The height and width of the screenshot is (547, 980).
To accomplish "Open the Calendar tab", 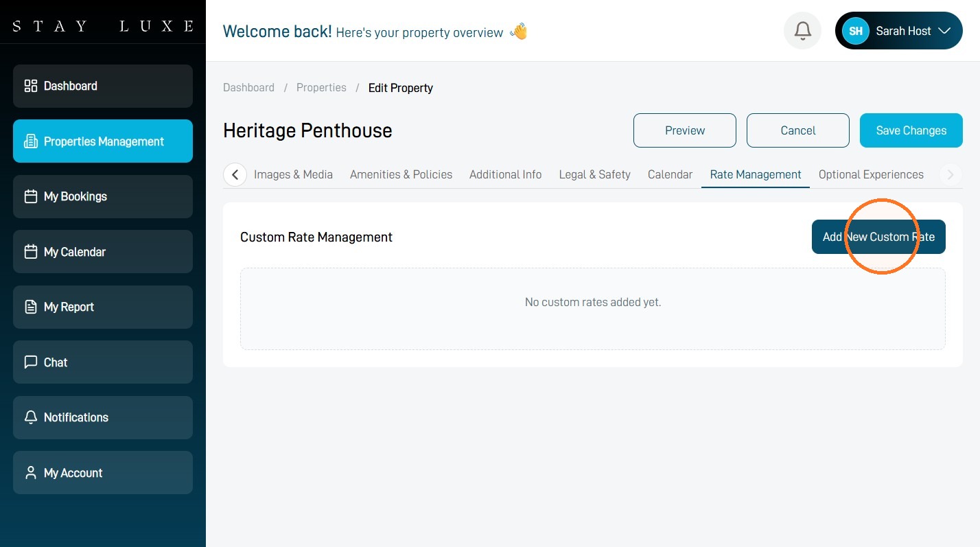I will (x=670, y=174).
